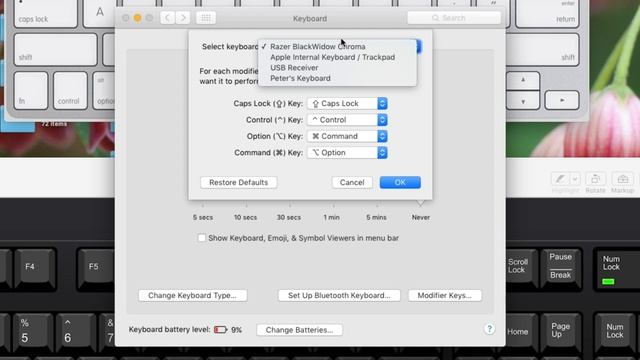Click right arrow key in Keyboard Viewer
Viewport: 640px width, 360px height.
[x=562, y=100]
